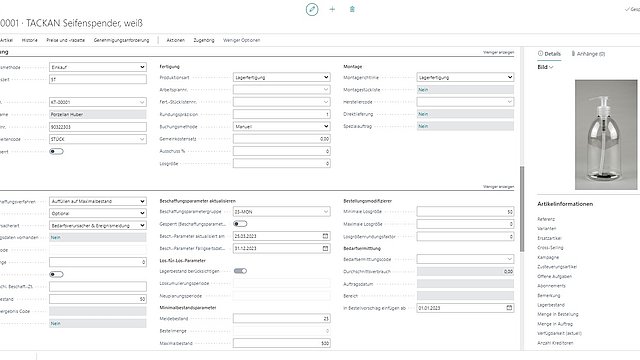Open the Ersatzartikel link
This screenshot has width=640, height=360.
549,238
